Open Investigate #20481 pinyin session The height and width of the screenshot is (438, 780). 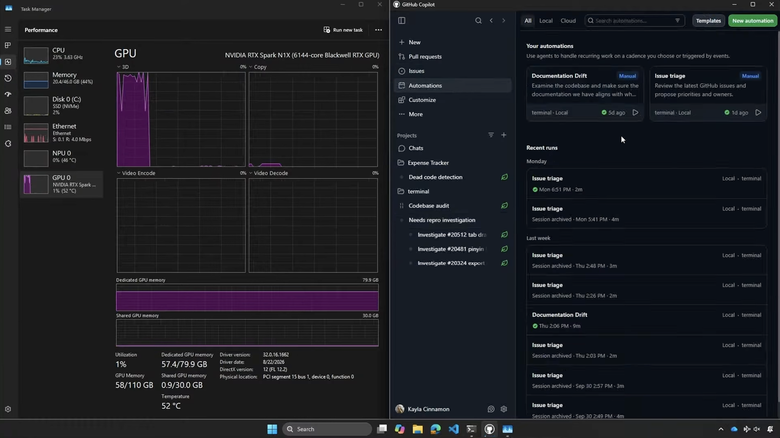pyautogui.click(x=452, y=249)
